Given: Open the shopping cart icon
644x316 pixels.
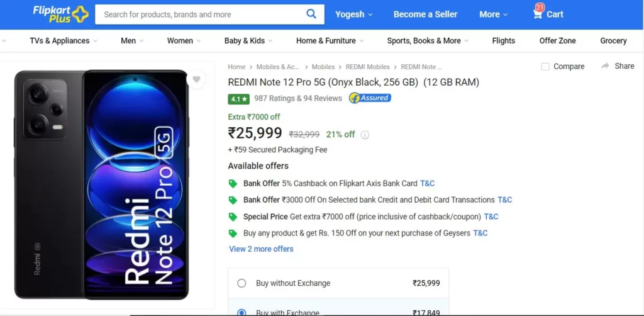Looking at the screenshot, I should tap(537, 14).
